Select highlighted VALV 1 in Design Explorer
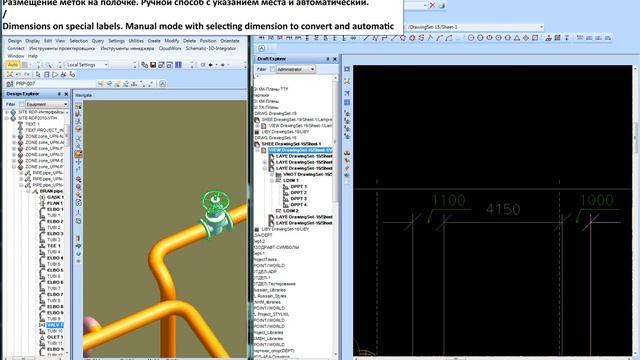This screenshot has width=640, height=360. (x=55, y=325)
